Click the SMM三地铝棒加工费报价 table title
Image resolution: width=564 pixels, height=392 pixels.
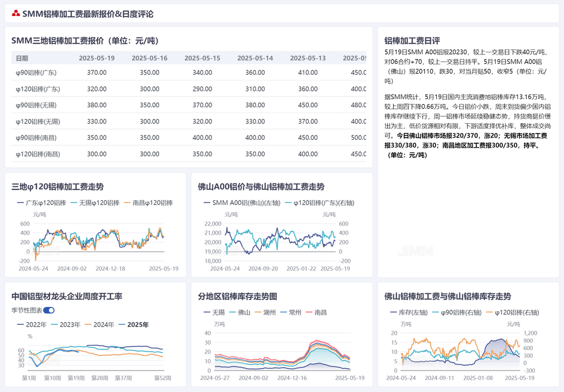point(85,41)
